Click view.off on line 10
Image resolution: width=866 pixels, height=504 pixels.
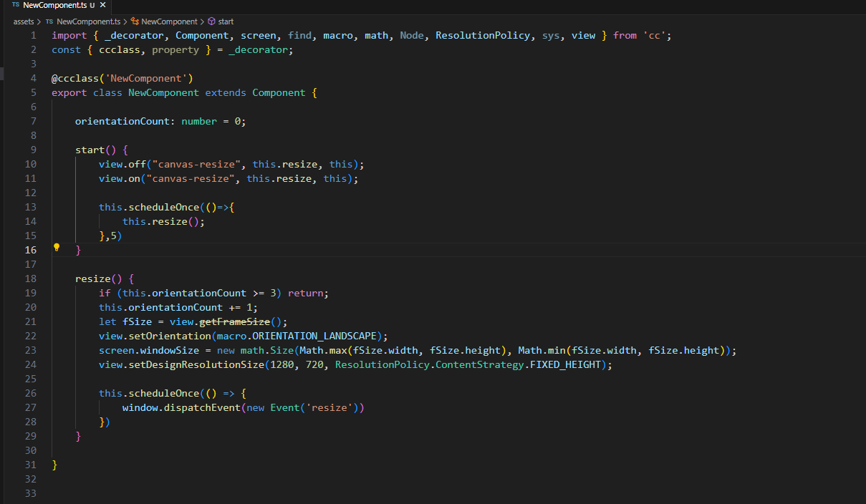click(x=122, y=164)
